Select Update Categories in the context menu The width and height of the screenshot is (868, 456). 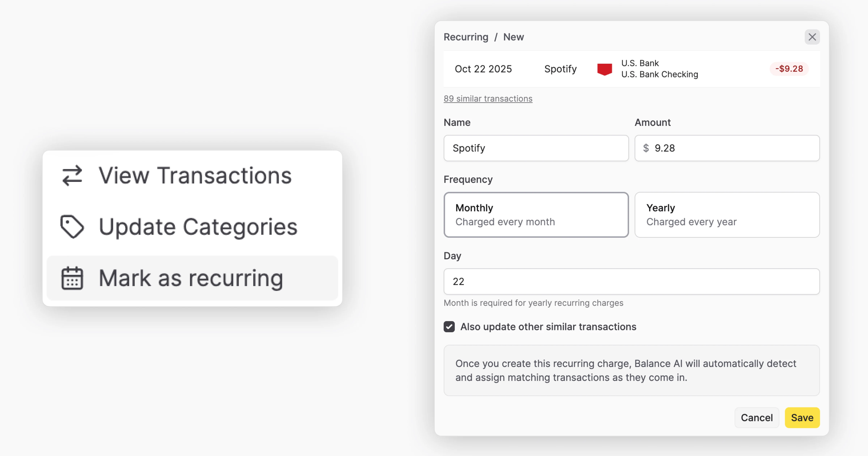point(197,226)
